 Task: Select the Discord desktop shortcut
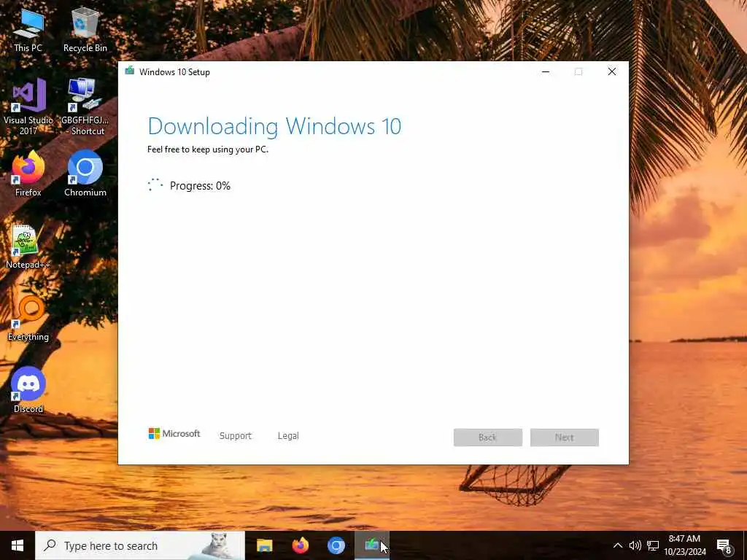click(x=28, y=389)
